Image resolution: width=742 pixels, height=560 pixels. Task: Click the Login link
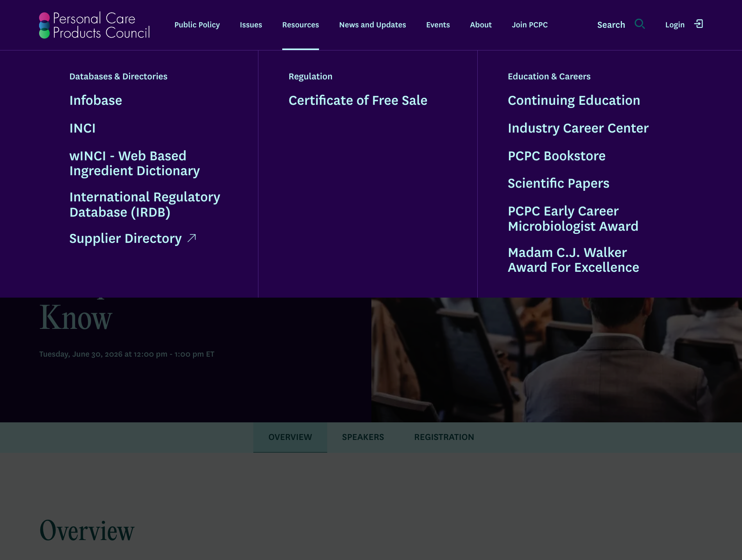(x=675, y=25)
